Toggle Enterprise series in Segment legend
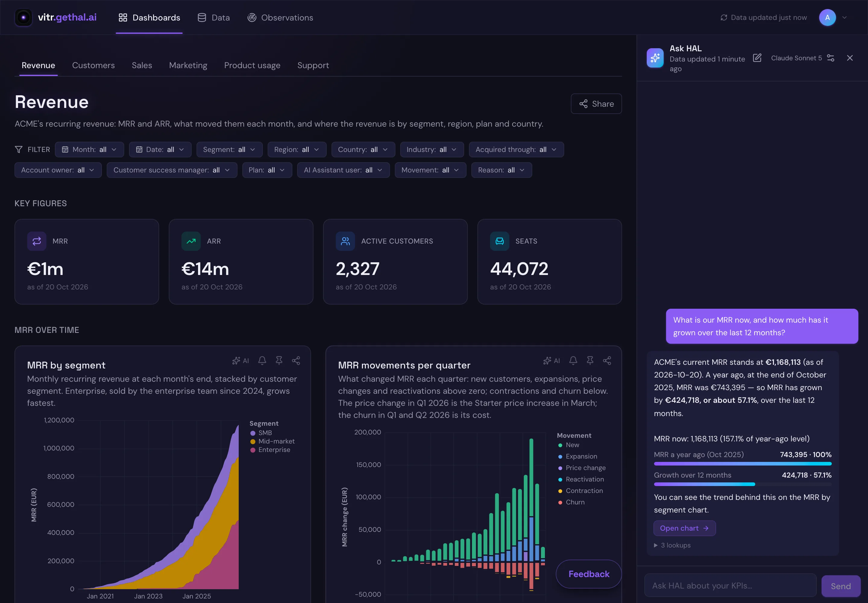 click(270, 450)
